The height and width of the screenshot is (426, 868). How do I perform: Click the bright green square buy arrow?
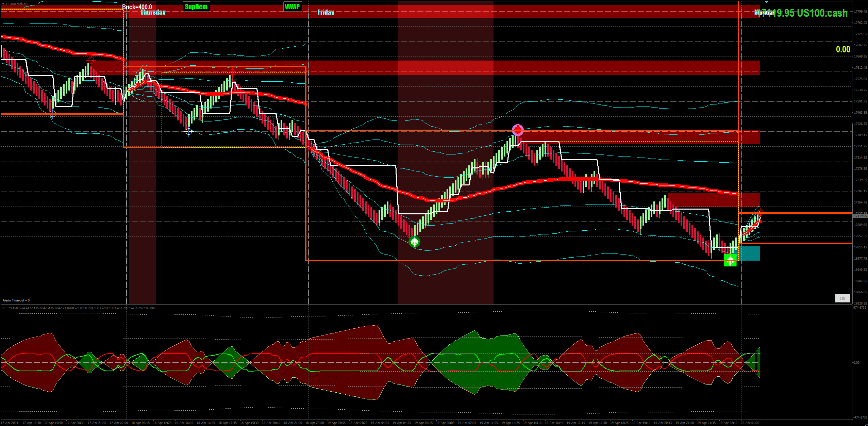(730, 260)
